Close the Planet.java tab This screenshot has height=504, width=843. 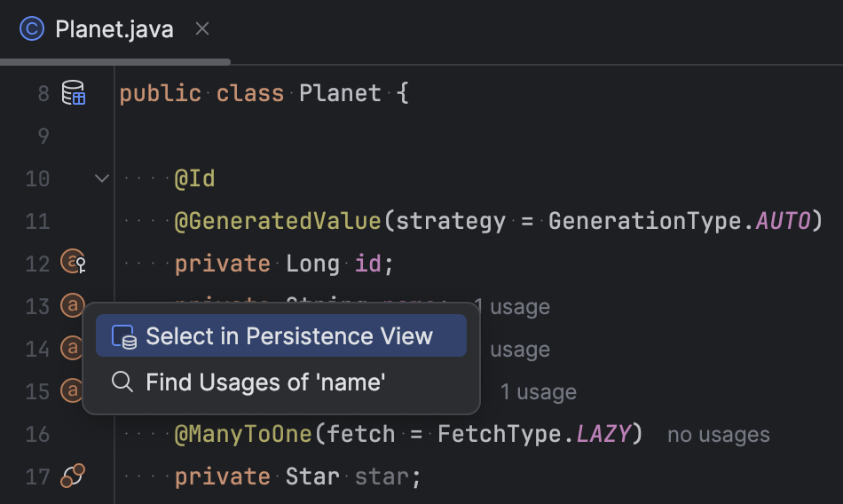click(x=202, y=28)
